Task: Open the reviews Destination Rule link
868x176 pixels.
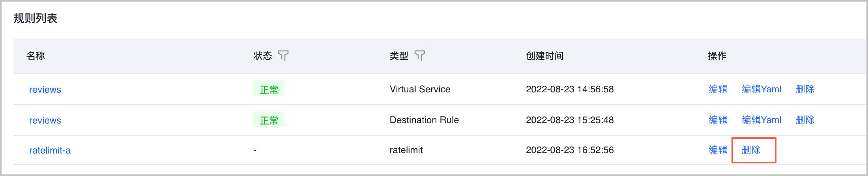Action: point(45,120)
